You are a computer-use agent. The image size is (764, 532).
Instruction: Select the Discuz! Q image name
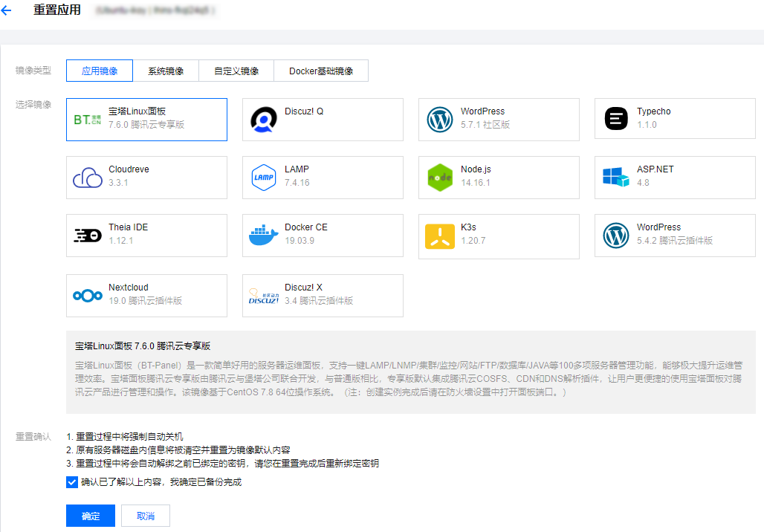click(x=304, y=111)
